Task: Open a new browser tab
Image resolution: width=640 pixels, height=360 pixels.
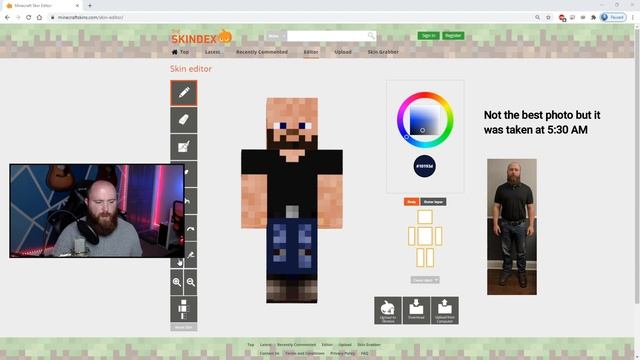Action: [x=90, y=6]
